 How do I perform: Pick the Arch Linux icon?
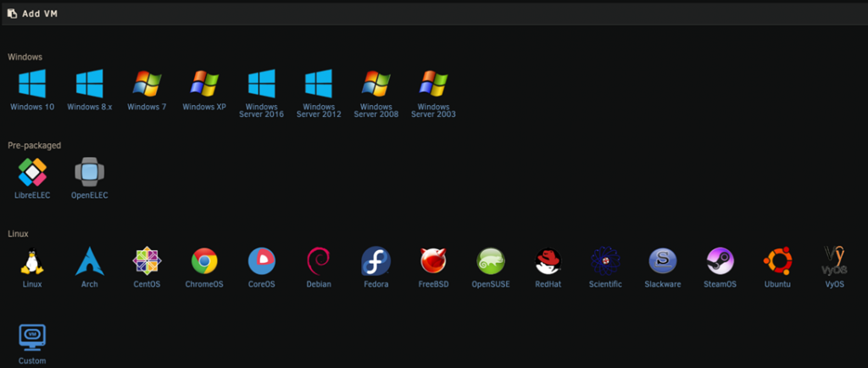coord(90,261)
